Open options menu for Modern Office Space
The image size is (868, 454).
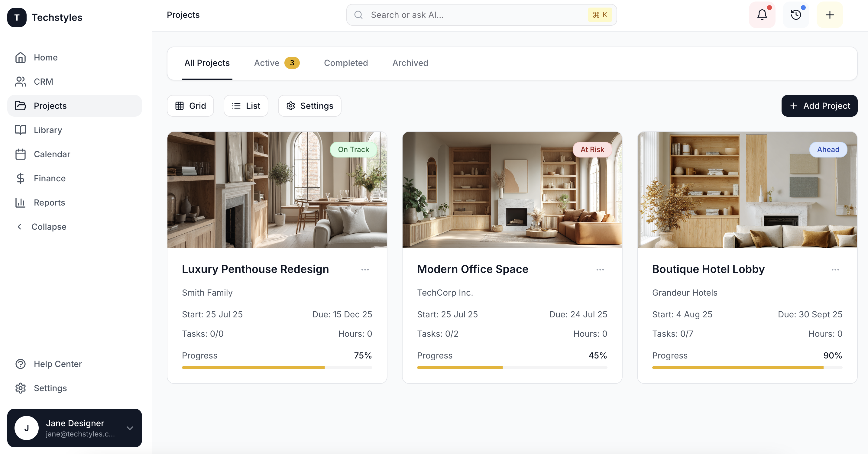point(600,270)
